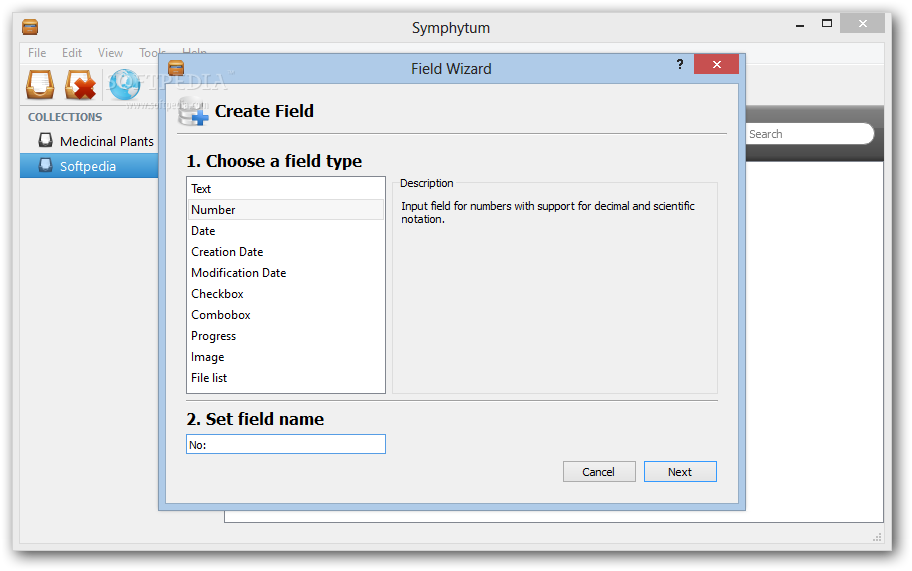Close the Symphytum main window
The width and height of the screenshot is (912, 571).
point(863,24)
